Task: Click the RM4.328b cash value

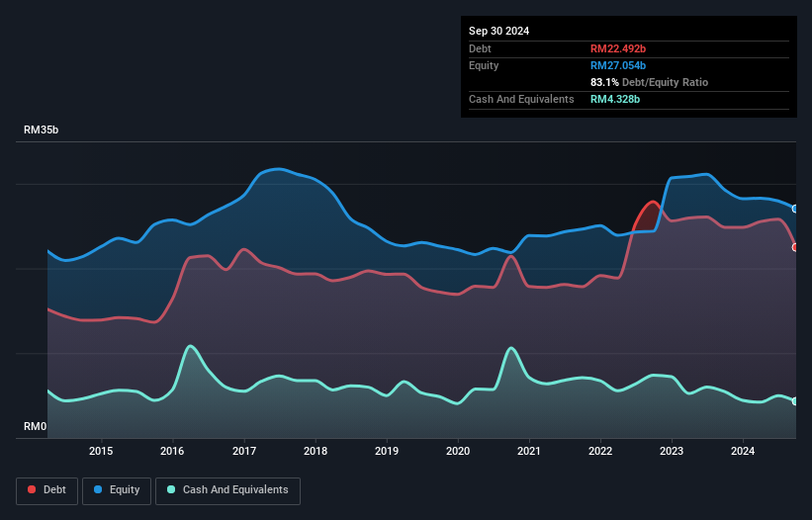Action: (615, 99)
